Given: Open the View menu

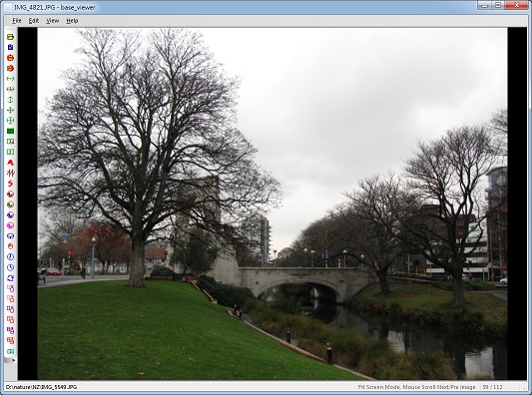Looking at the screenshot, I should coord(52,21).
